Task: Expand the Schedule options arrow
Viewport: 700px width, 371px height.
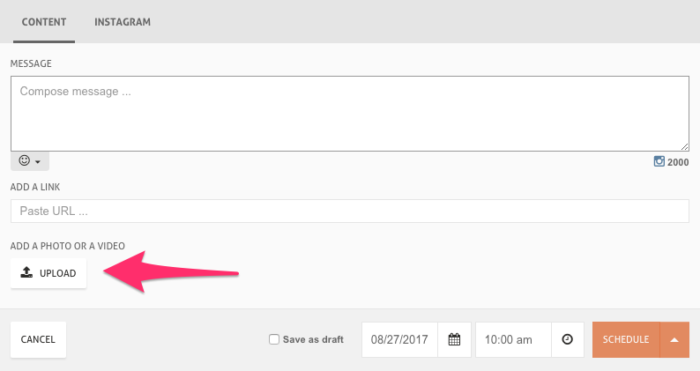Action: tap(674, 340)
